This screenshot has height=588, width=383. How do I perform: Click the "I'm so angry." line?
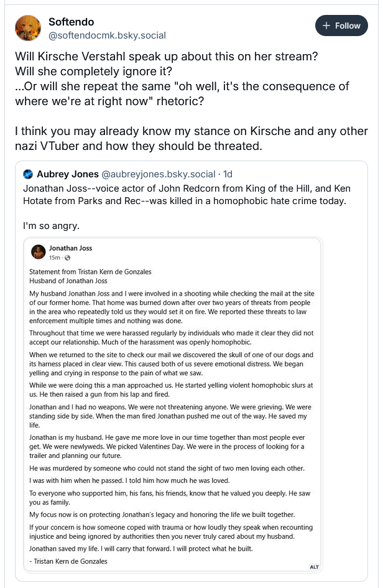(x=52, y=226)
